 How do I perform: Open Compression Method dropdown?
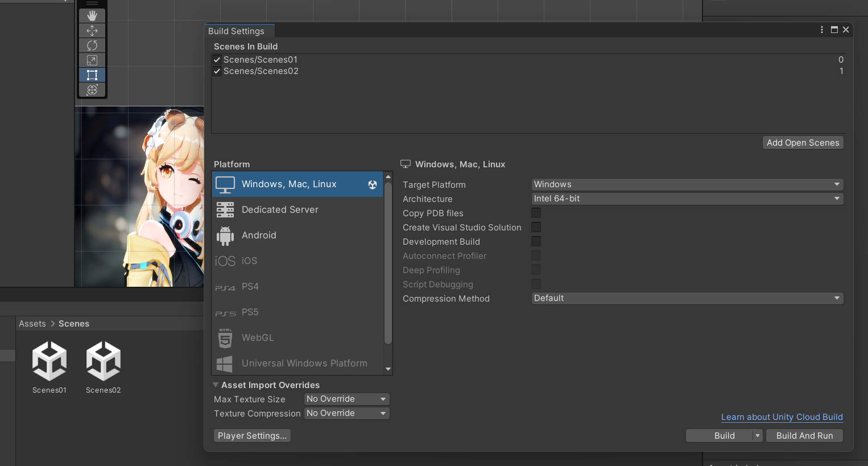click(687, 298)
